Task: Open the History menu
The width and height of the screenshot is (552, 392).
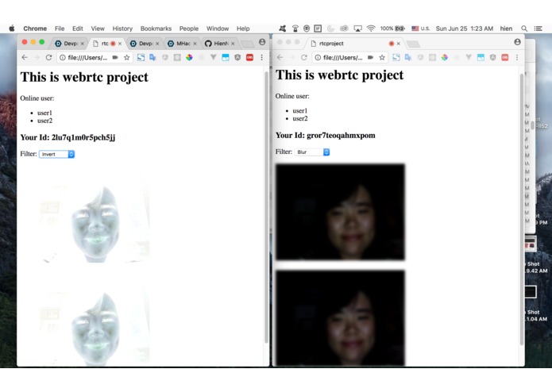Action: (122, 29)
